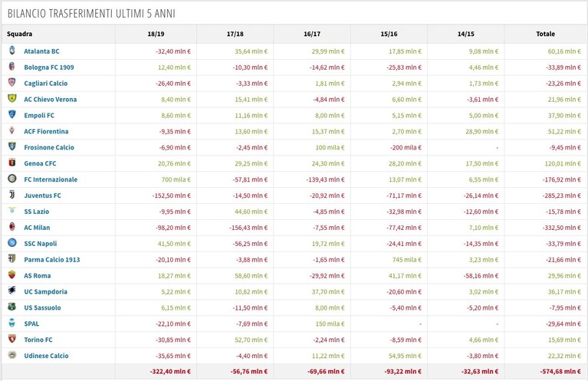
Task: Click the AC Milan crest icon
Action: [x=12, y=227]
